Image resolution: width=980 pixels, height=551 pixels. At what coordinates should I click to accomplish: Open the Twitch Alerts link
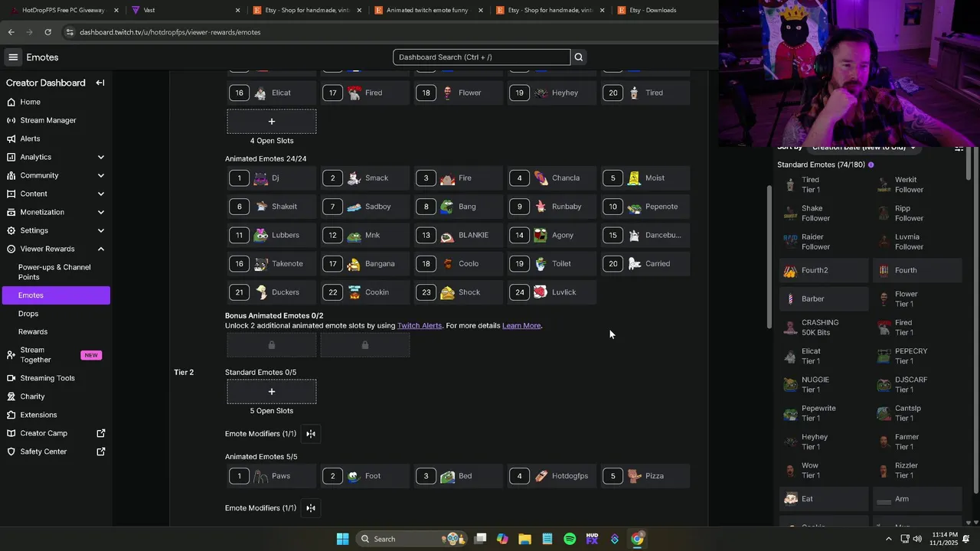click(420, 325)
